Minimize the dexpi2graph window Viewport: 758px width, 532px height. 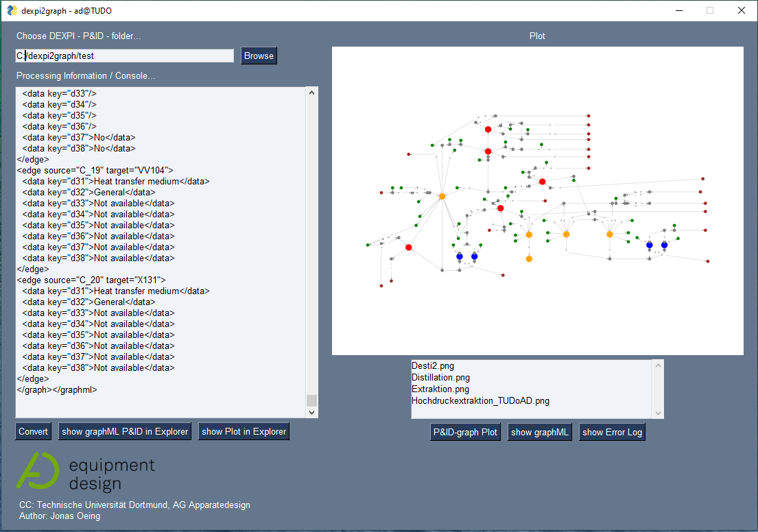click(x=679, y=10)
